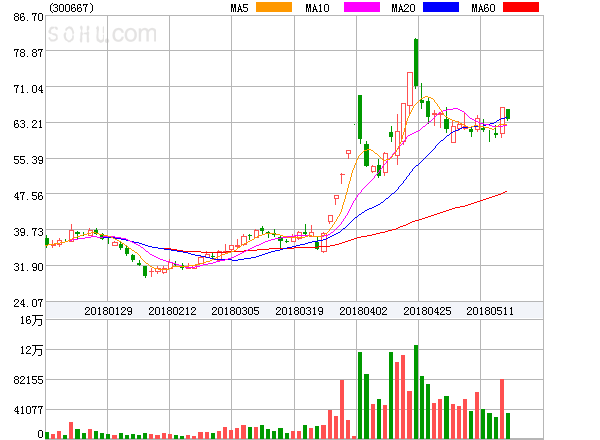Click the 78.87 price axis label

pos(28,53)
